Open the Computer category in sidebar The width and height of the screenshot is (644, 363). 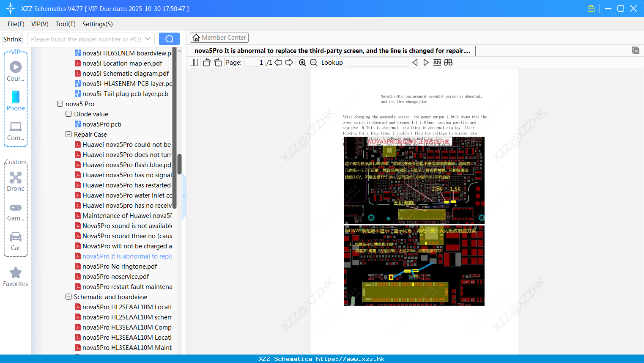(16, 131)
